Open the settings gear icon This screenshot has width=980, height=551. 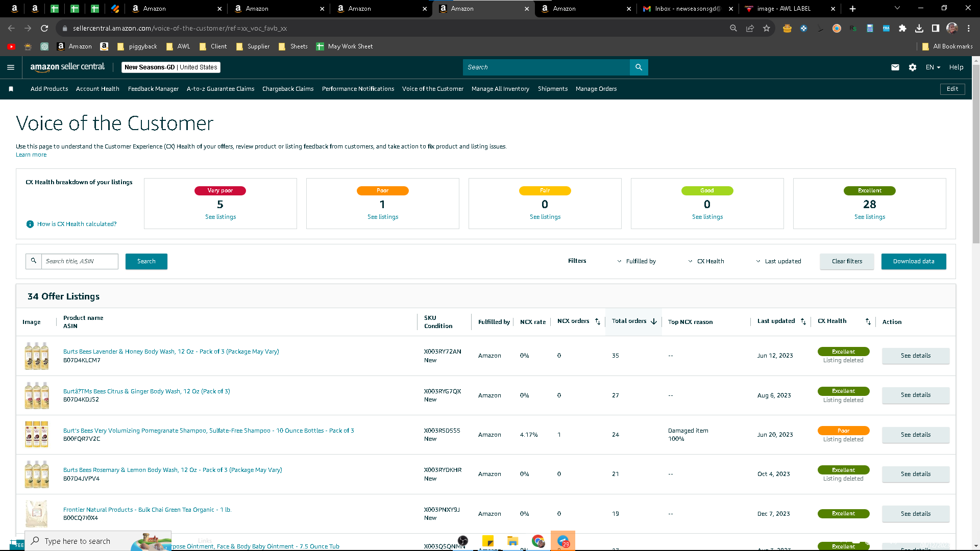click(x=913, y=67)
